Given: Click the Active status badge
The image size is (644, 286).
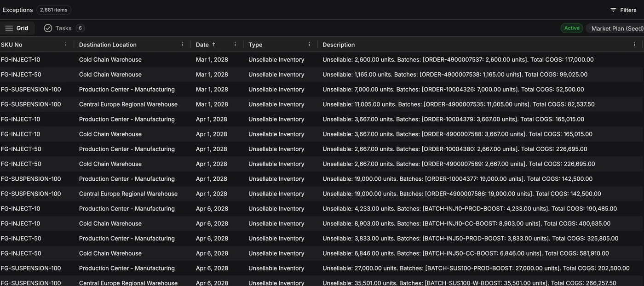Looking at the screenshot, I should (572, 28).
